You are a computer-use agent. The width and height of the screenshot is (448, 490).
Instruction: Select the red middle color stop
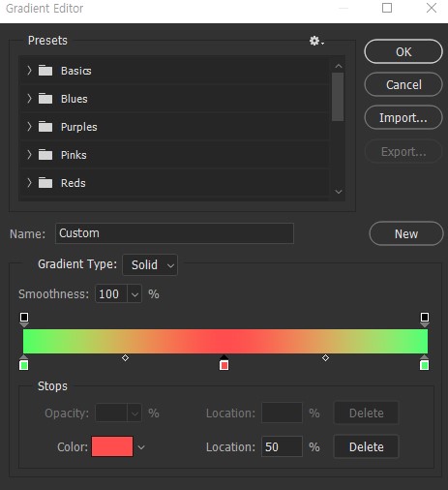pos(224,363)
